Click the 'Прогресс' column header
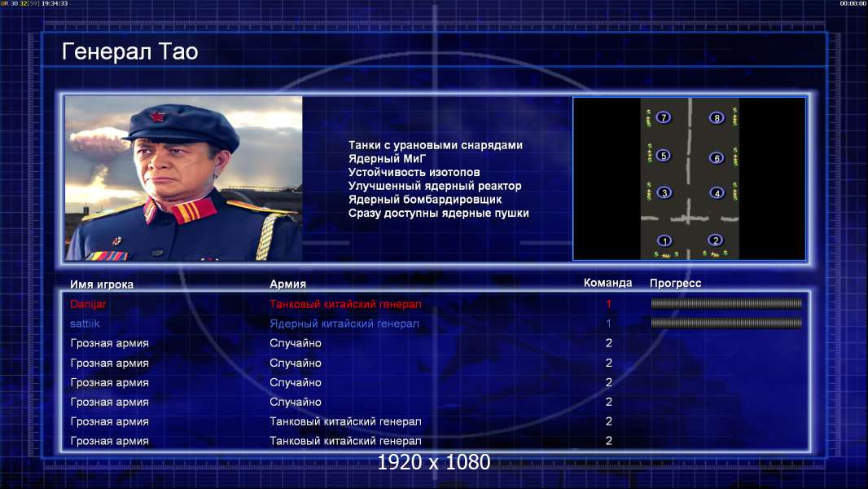The image size is (868, 489). [x=675, y=283]
